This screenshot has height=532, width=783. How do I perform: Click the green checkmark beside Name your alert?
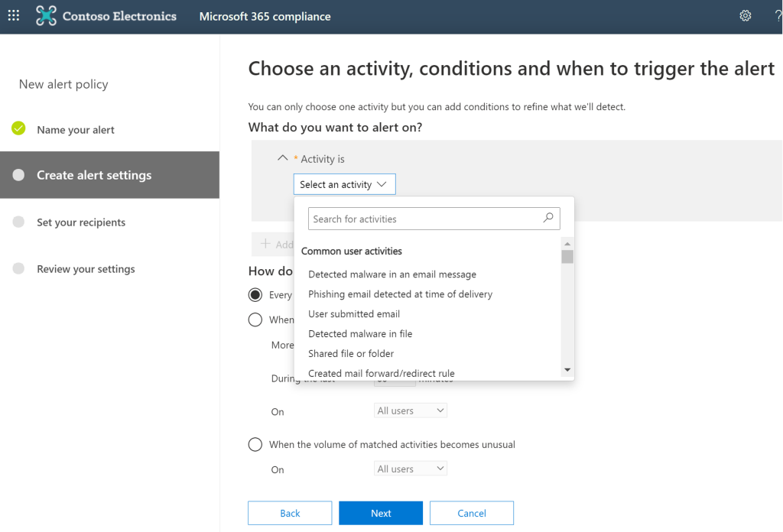[x=18, y=128]
